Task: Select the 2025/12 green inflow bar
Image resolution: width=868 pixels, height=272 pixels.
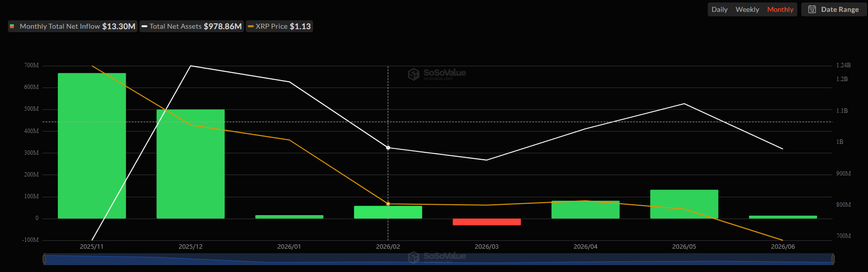Action: pos(190,164)
